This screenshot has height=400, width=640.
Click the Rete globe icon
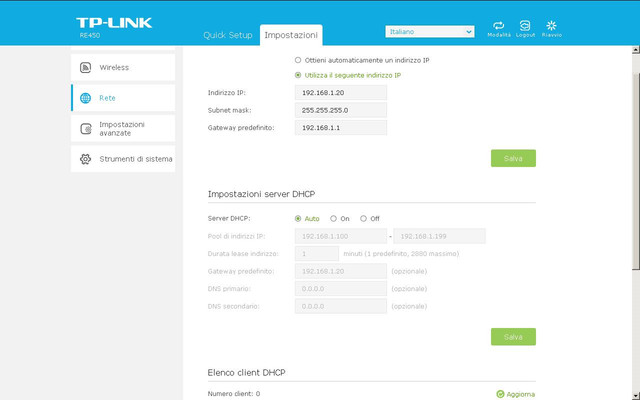click(85, 98)
